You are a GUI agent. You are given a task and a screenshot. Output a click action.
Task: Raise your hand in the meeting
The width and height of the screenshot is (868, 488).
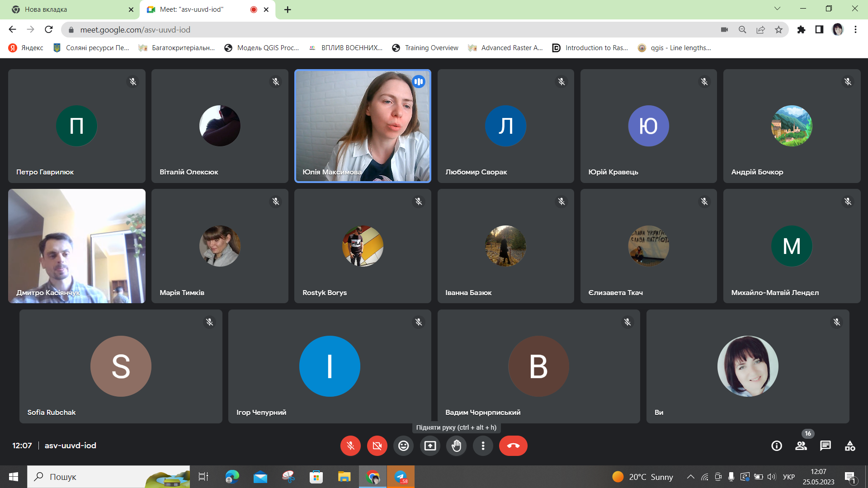point(457,446)
